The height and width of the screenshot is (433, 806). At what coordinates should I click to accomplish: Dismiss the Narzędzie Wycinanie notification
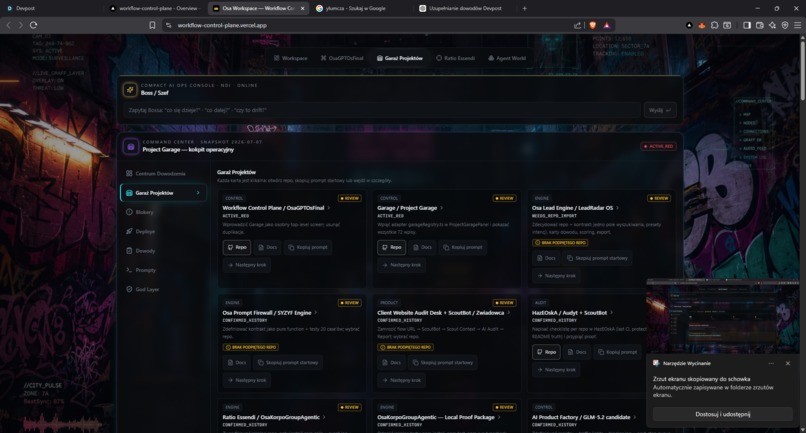788,363
